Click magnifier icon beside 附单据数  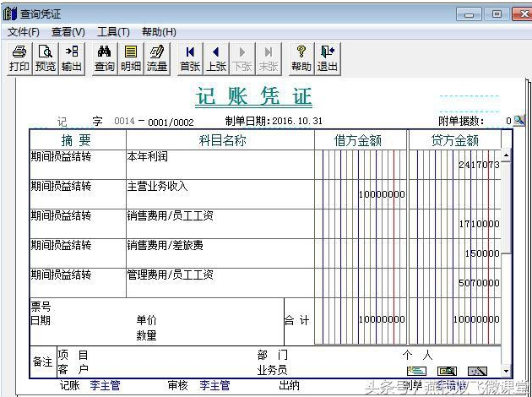(518, 121)
